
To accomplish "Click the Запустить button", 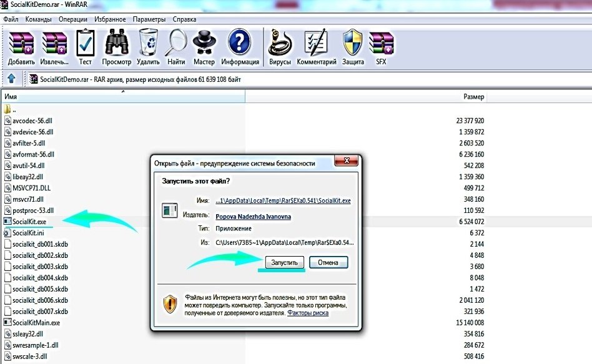I will tap(284, 262).
